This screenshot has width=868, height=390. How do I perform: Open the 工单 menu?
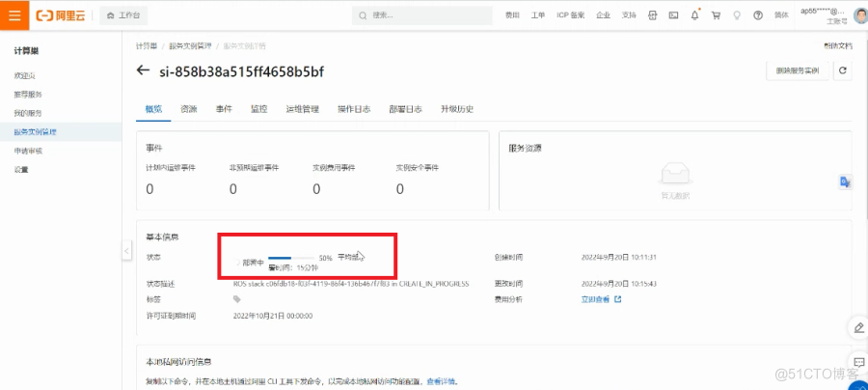538,15
